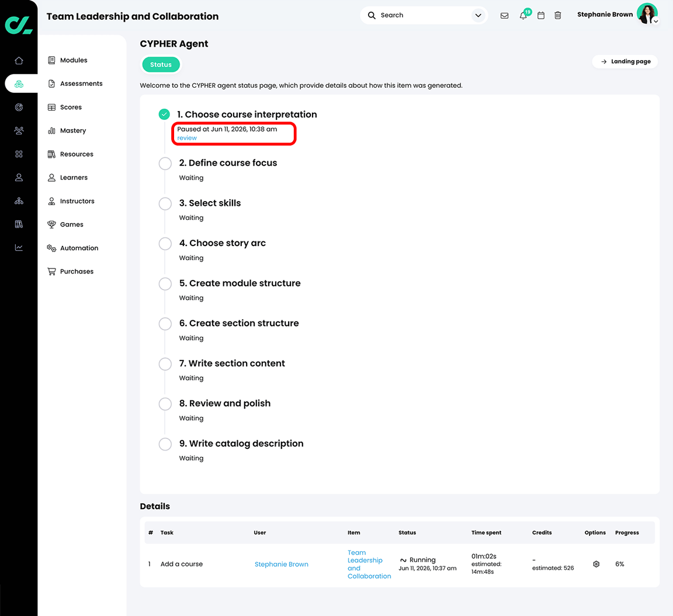Open the organization hierarchy icon in rail
The width and height of the screenshot is (673, 616).
pyautogui.click(x=19, y=201)
